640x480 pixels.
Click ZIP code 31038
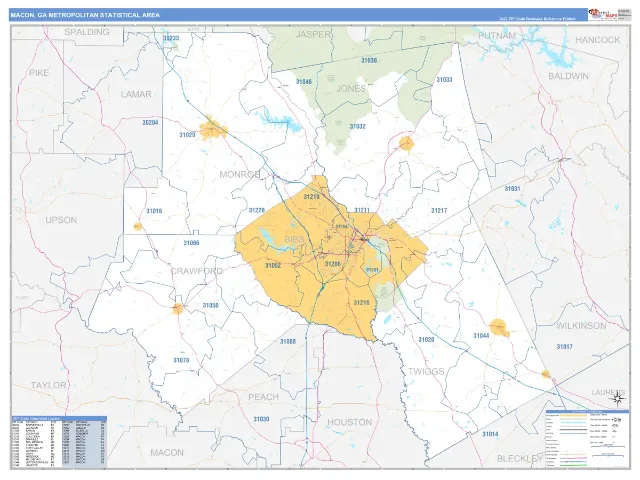[x=369, y=60]
